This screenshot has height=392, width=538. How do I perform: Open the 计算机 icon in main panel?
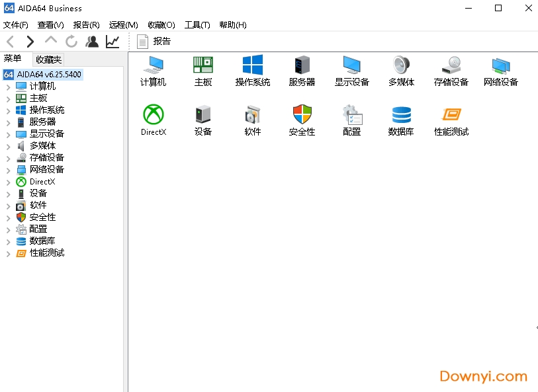(x=153, y=71)
